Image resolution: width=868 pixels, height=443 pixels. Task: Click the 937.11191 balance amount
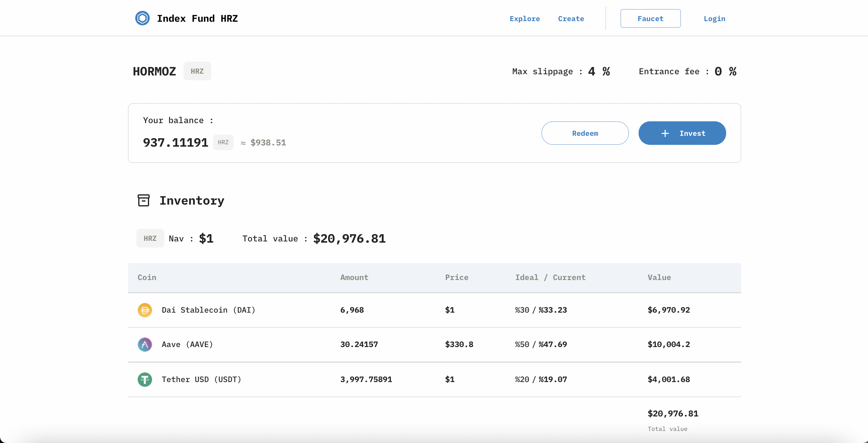click(176, 142)
